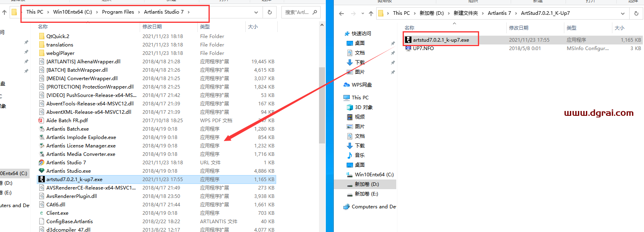Viewport: 644px width, 232px height.
Task: Click the UP7.NFO file icon
Action: 408,48
